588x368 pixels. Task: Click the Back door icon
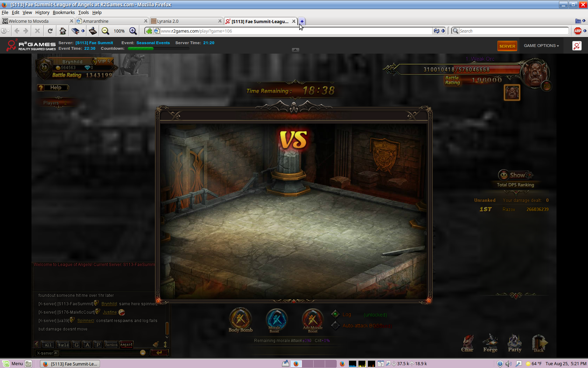pyautogui.click(x=539, y=343)
